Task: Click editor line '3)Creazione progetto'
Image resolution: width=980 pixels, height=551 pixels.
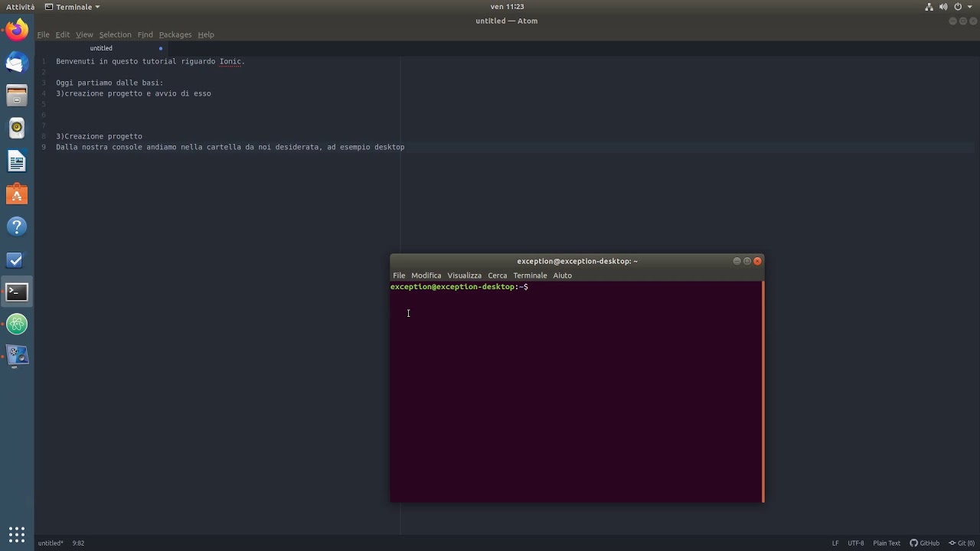Action: click(x=99, y=136)
